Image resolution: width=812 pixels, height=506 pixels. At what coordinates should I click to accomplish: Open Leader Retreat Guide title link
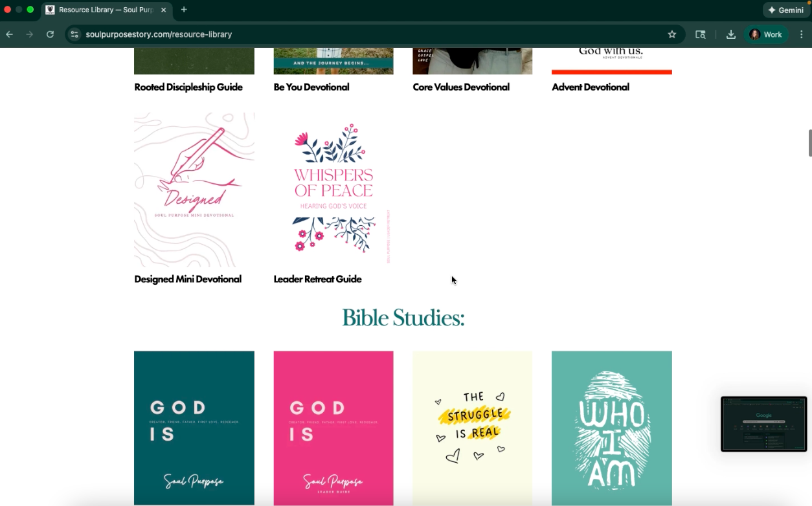pyautogui.click(x=318, y=279)
